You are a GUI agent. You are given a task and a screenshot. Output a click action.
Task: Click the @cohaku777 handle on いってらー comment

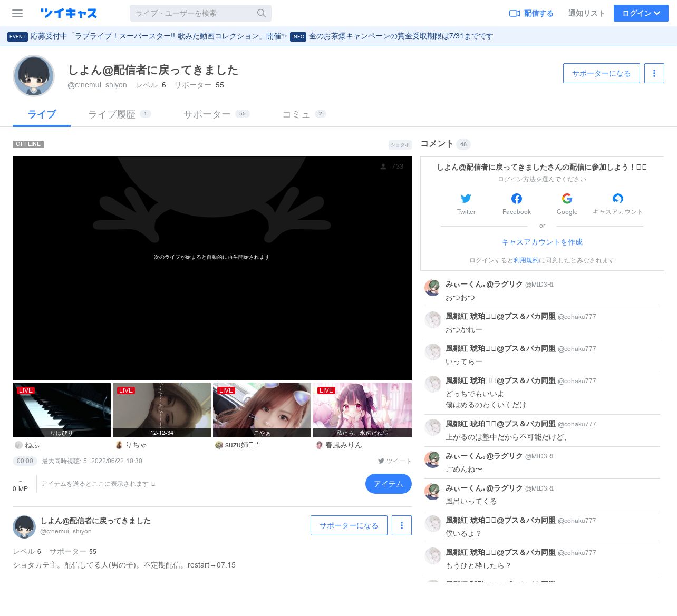click(x=577, y=349)
